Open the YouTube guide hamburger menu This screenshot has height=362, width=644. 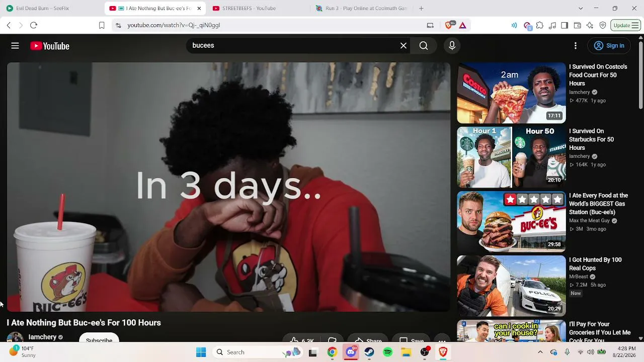pyautogui.click(x=15, y=46)
